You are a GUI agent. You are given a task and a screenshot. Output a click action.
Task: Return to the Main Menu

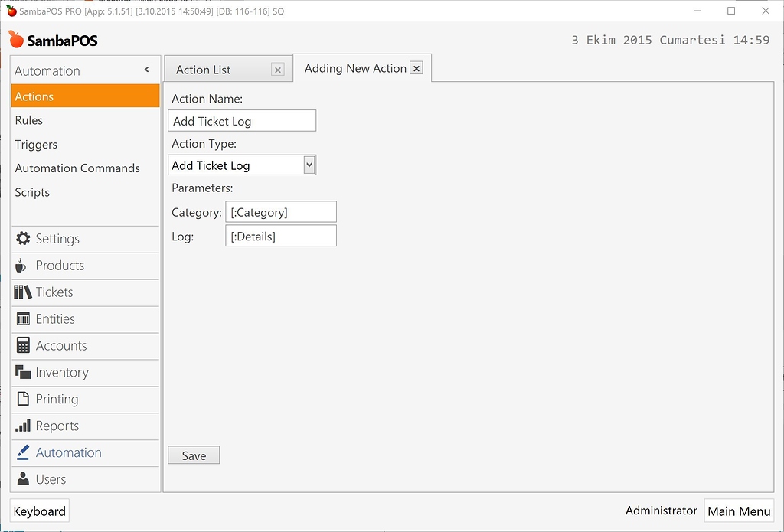(x=738, y=511)
